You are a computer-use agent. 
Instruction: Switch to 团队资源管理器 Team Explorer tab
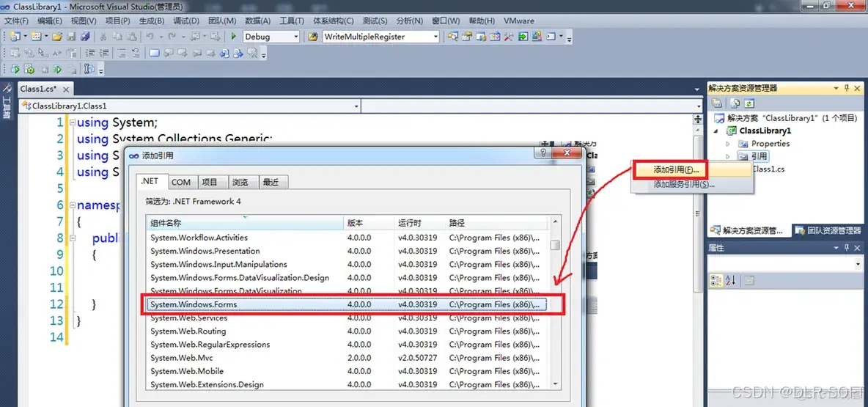tap(828, 230)
